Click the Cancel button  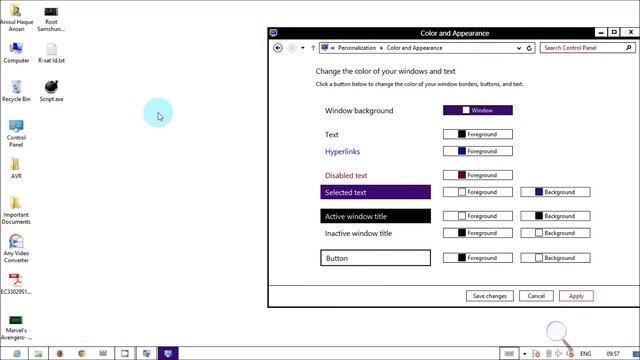tap(536, 296)
